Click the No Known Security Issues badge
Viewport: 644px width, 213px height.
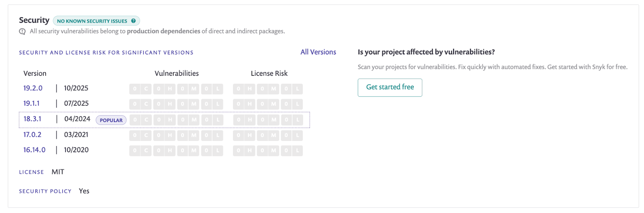(x=92, y=21)
